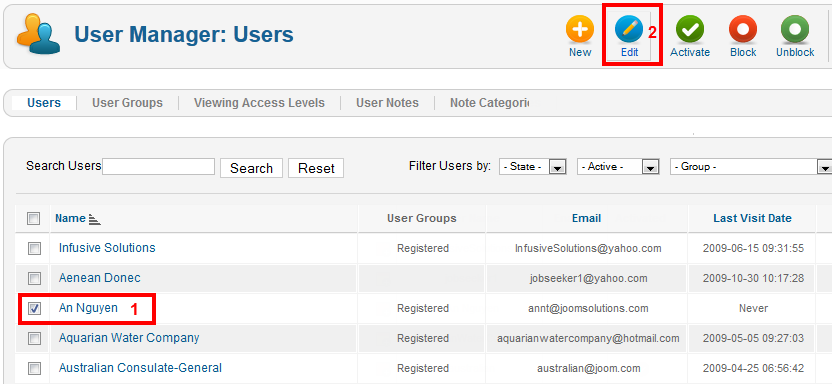This screenshot has height=384, width=832.
Task: Click email annt@joomsolutions.com
Action: (588, 308)
